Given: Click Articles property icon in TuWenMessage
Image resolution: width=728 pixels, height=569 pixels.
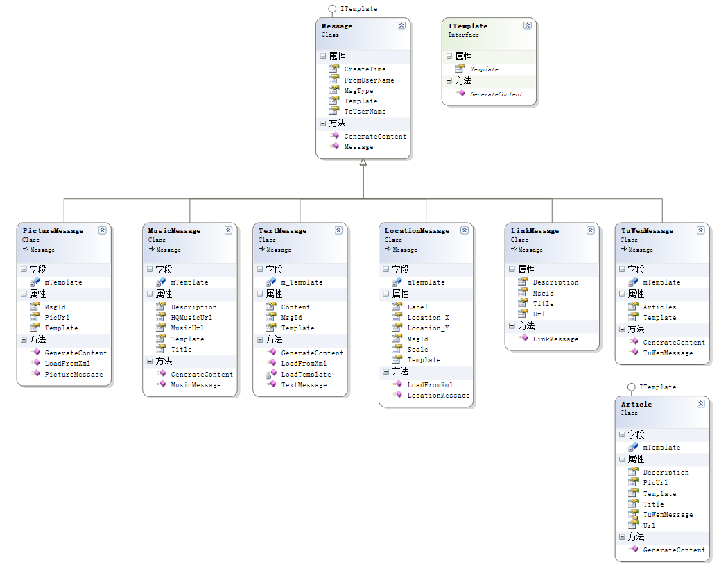Looking at the screenshot, I should (633, 307).
